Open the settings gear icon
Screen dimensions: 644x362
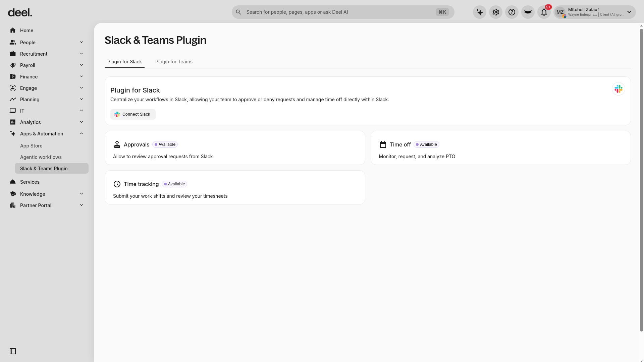(496, 12)
